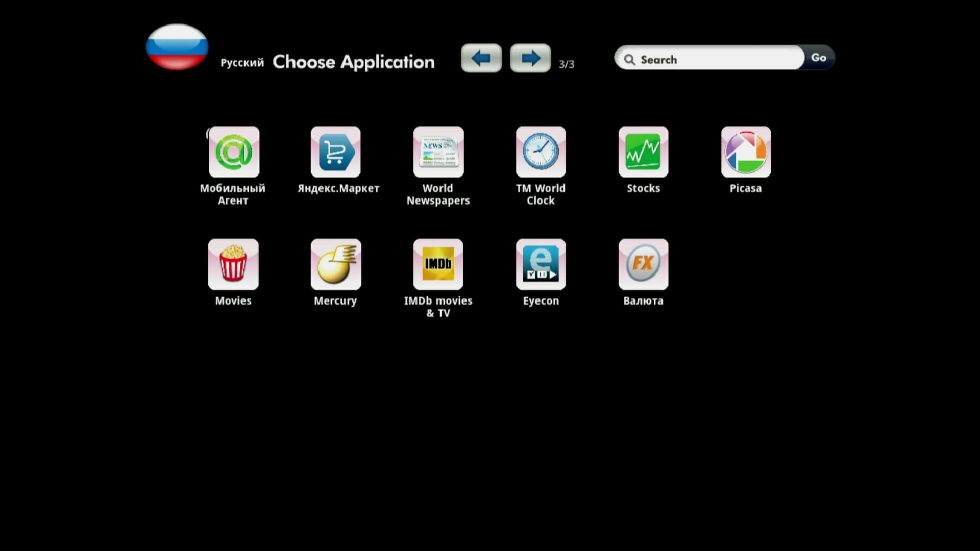Viewport: 980px width, 551px height.
Task: Click the Russian flag language selector
Action: (x=177, y=47)
